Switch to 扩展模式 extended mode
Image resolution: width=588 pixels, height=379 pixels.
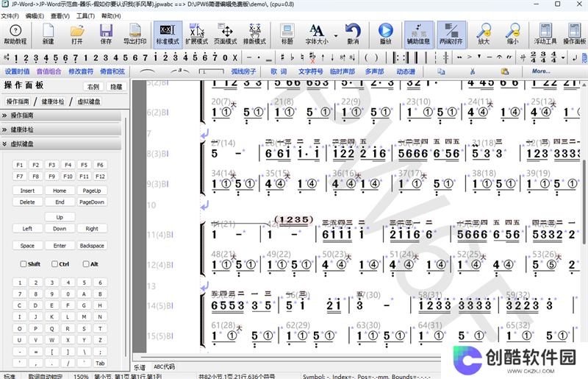(x=196, y=34)
